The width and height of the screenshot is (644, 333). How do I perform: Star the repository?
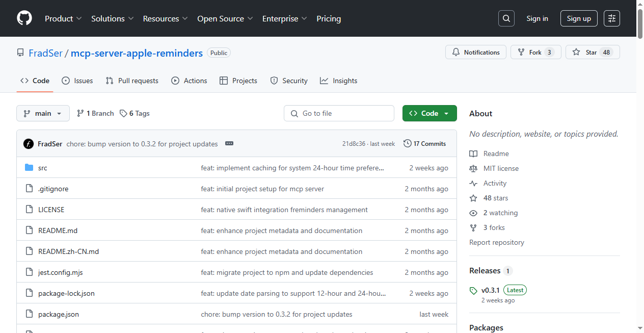593,52
